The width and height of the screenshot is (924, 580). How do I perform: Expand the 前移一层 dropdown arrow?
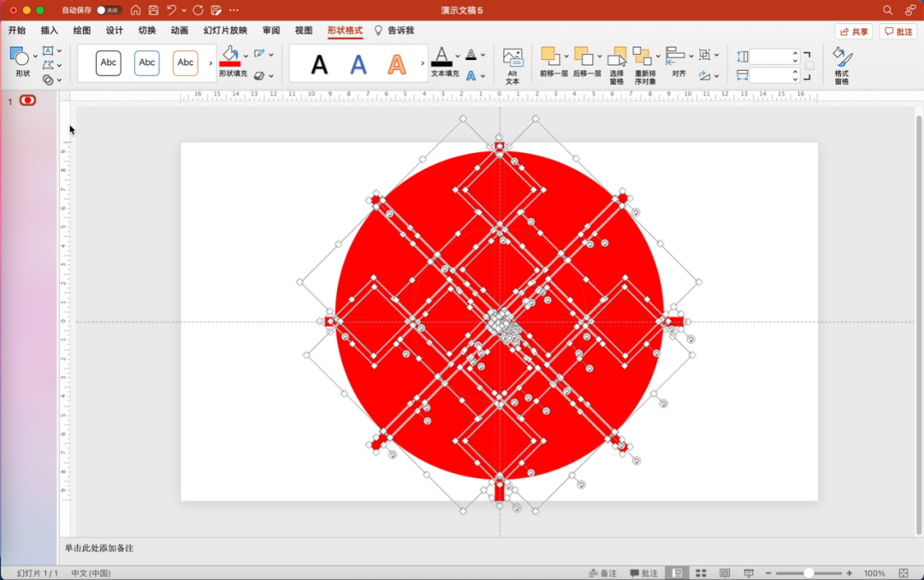click(x=566, y=56)
